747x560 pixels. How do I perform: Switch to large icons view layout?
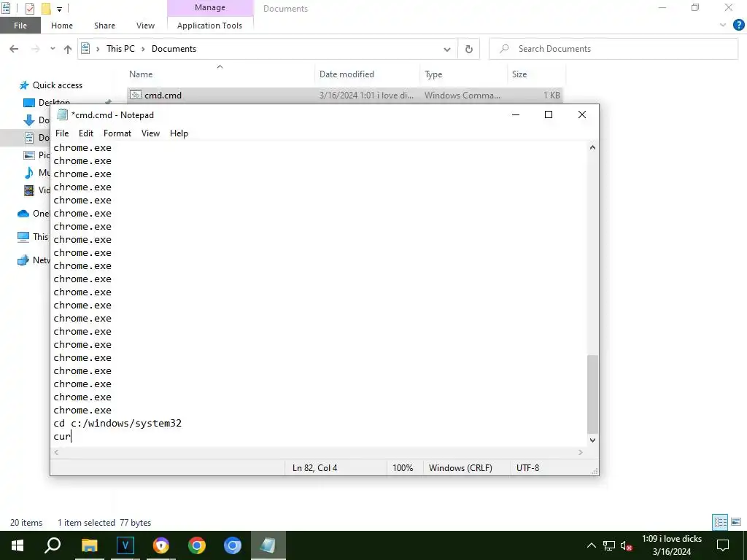coord(736,522)
